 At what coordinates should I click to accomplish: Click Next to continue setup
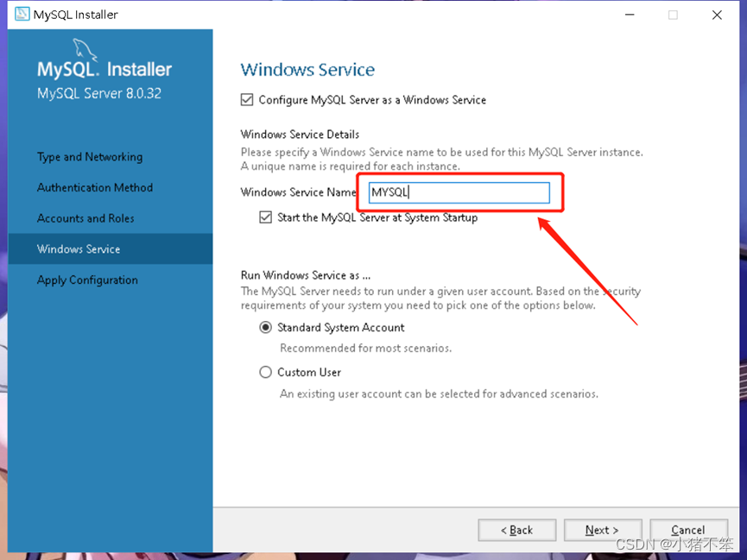pos(603,530)
